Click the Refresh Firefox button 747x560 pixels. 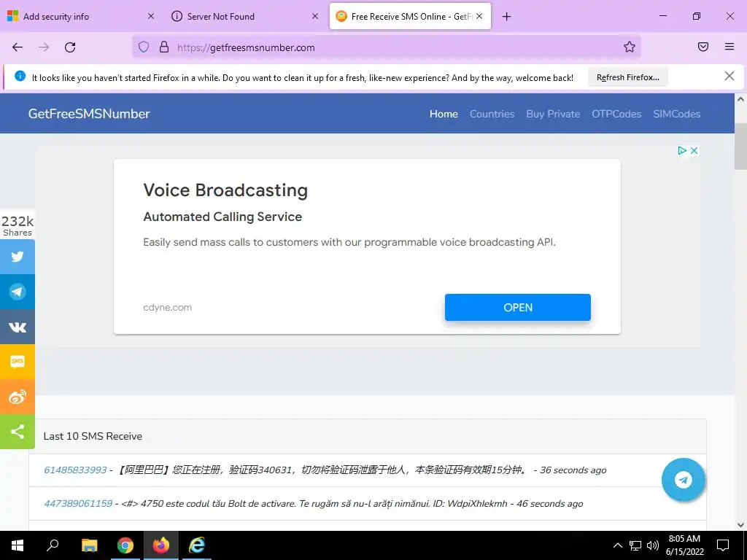pyautogui.click(x=628, y=77)
